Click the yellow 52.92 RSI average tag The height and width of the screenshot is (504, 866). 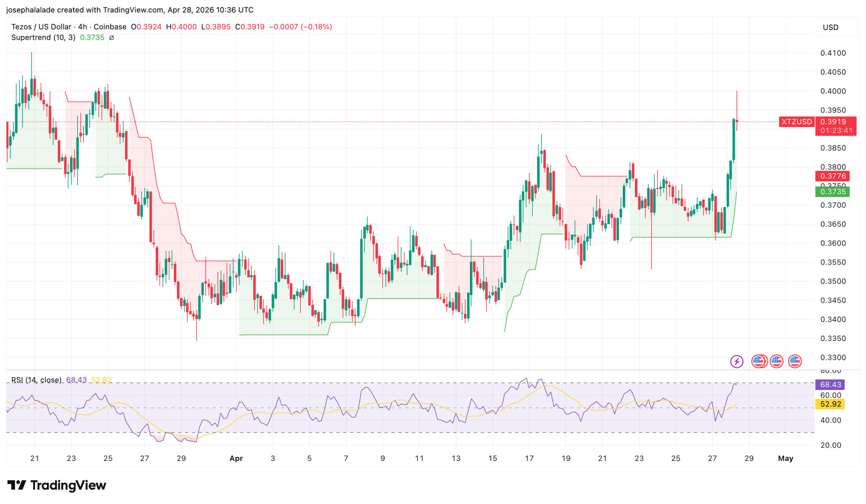click(830, 404)
